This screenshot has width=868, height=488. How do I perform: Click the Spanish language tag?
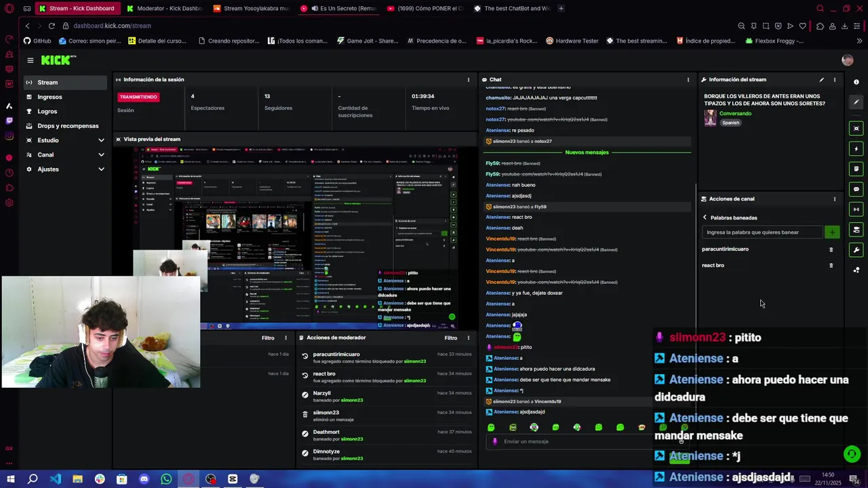click(730, 123)
